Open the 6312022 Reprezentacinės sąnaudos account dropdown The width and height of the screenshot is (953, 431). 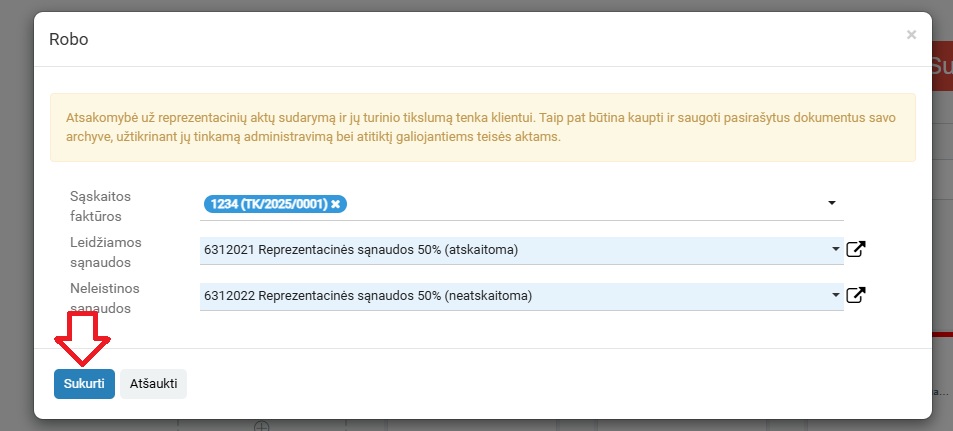[521, 296]
